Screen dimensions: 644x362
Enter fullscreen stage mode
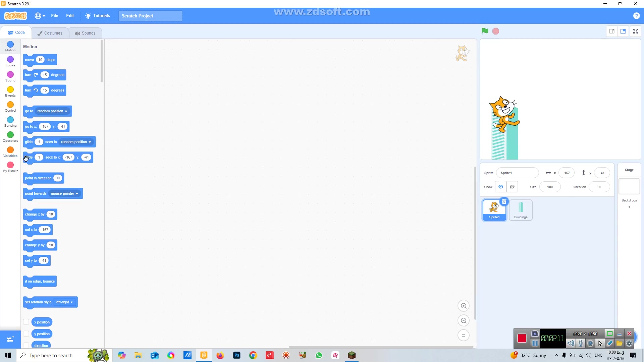click(635, 31)
